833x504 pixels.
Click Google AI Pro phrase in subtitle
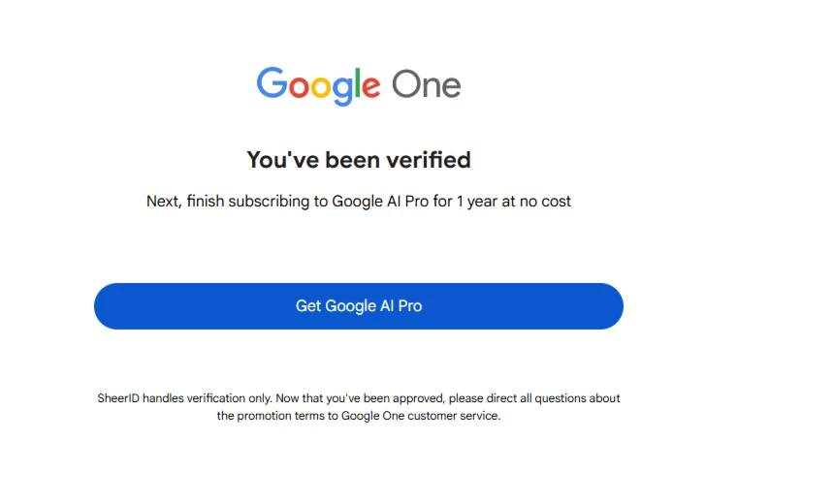pos(380,202)
